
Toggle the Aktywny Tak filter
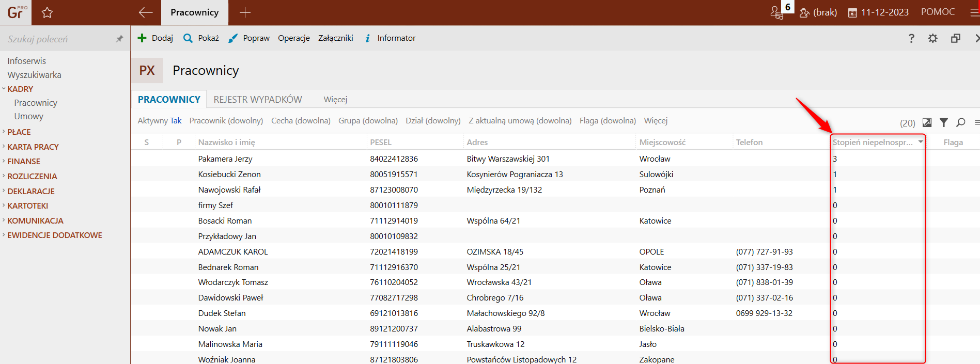pos(159,121)
